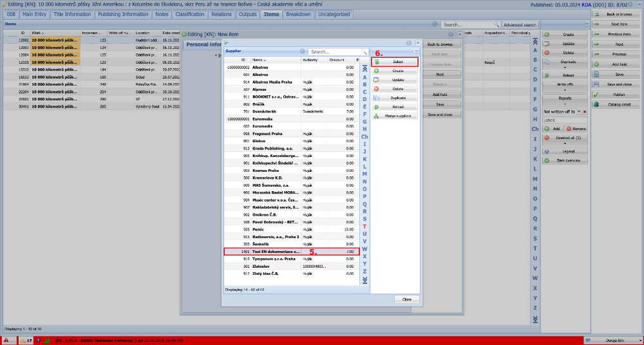Viewport: 644px width, 345px height.
Task: Select letter T in Supplier alphabet index
Action: click(x=365, y=227)
